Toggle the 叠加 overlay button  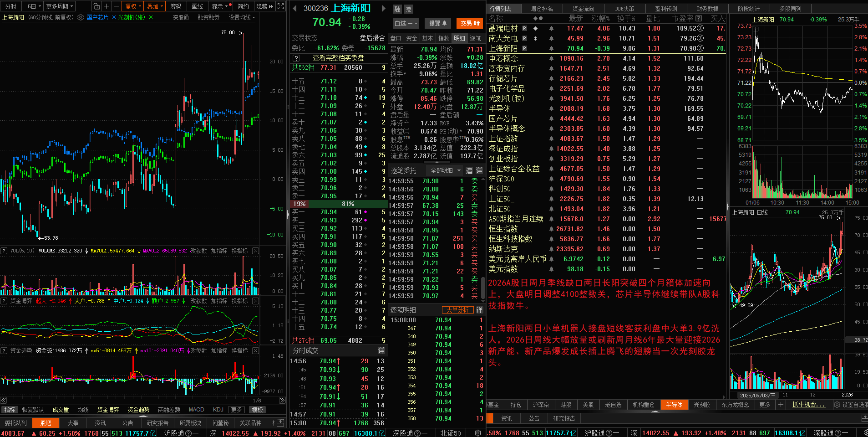pyautogui.click(x=155, y=6)
